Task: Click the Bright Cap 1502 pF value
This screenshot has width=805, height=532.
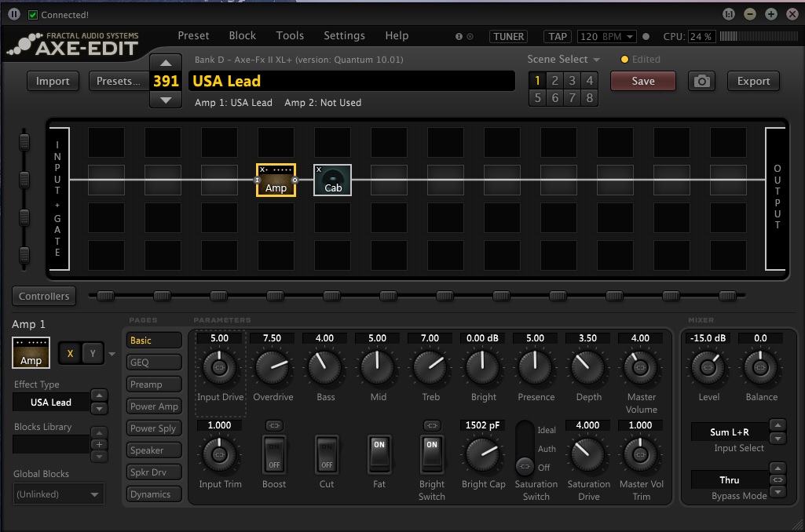Action: [x=482, y=425]
